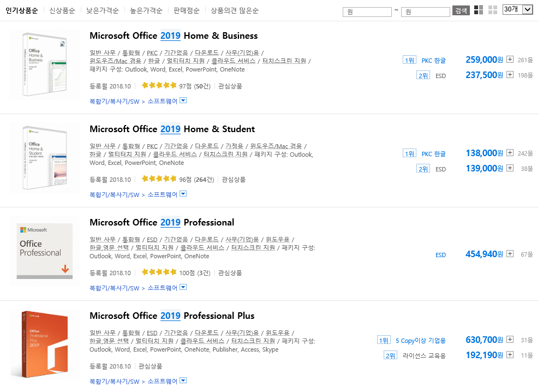Expand price list for 454,940원 offer

pyautogui.click(x=510, y=254)
